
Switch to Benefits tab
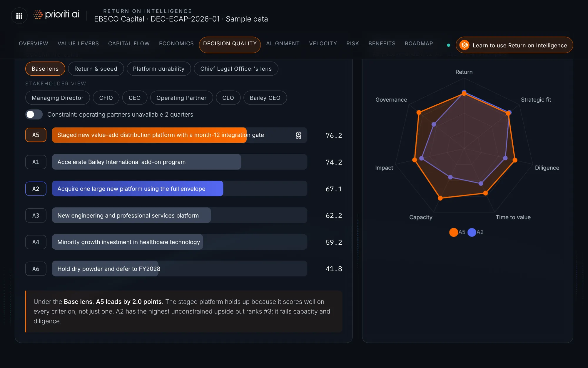[x=382, y=44]
